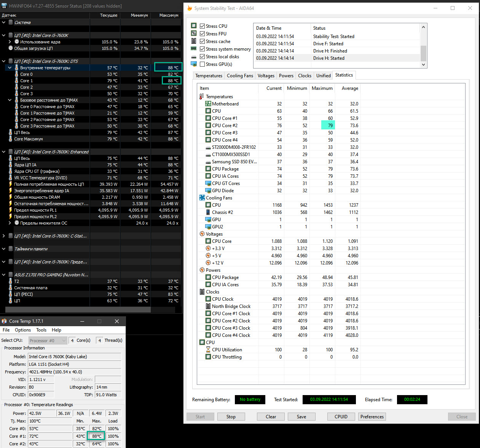480x448 pixels.
Task: Expand the Тайминги памяти section
Action: (4, 249)
